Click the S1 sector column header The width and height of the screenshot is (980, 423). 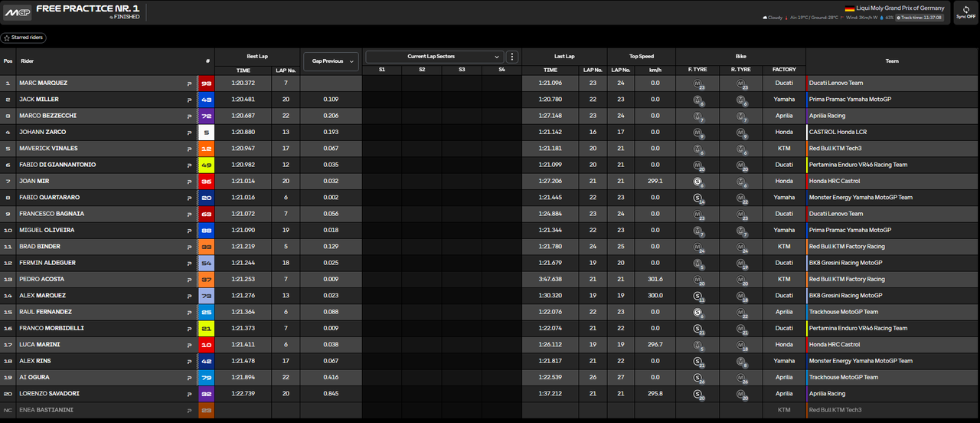coord(382,70)
